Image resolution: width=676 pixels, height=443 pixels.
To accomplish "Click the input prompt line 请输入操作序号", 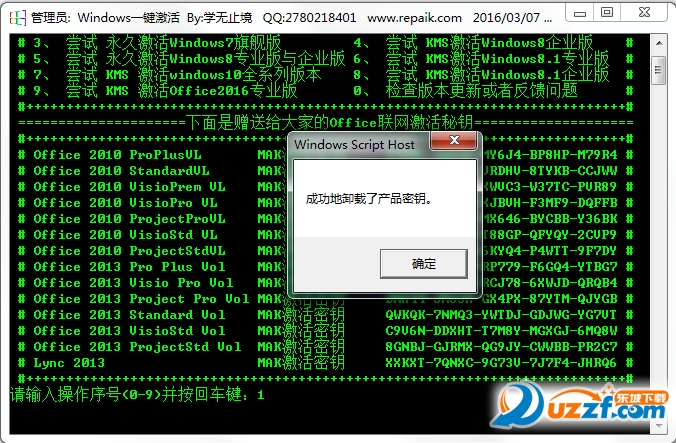I will (x=137, y=394).
